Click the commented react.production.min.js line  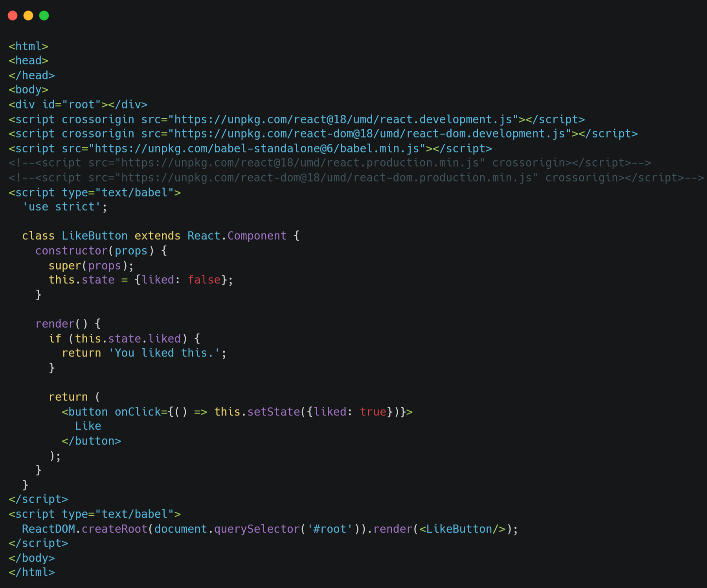coord(330,163)
